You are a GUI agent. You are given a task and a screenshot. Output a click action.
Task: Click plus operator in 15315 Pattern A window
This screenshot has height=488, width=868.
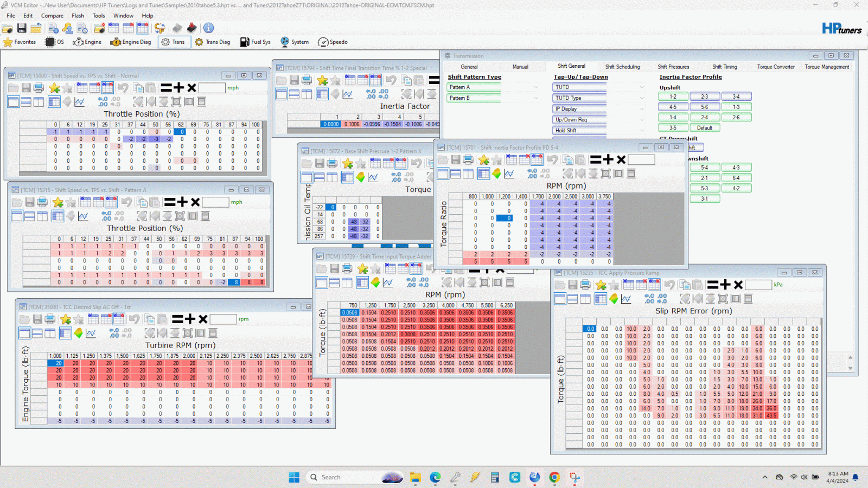182,202
